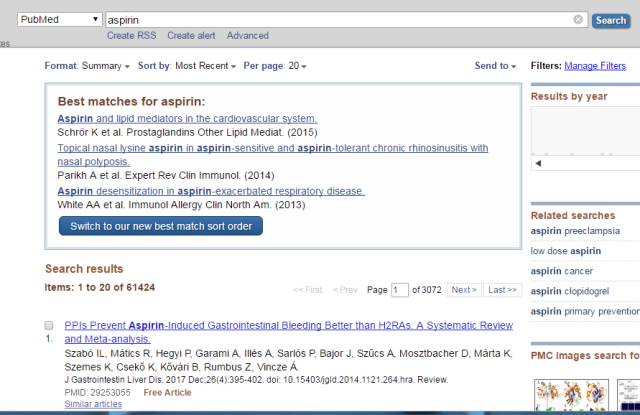
Task: Open the Create RSS link
Action: 132,36
